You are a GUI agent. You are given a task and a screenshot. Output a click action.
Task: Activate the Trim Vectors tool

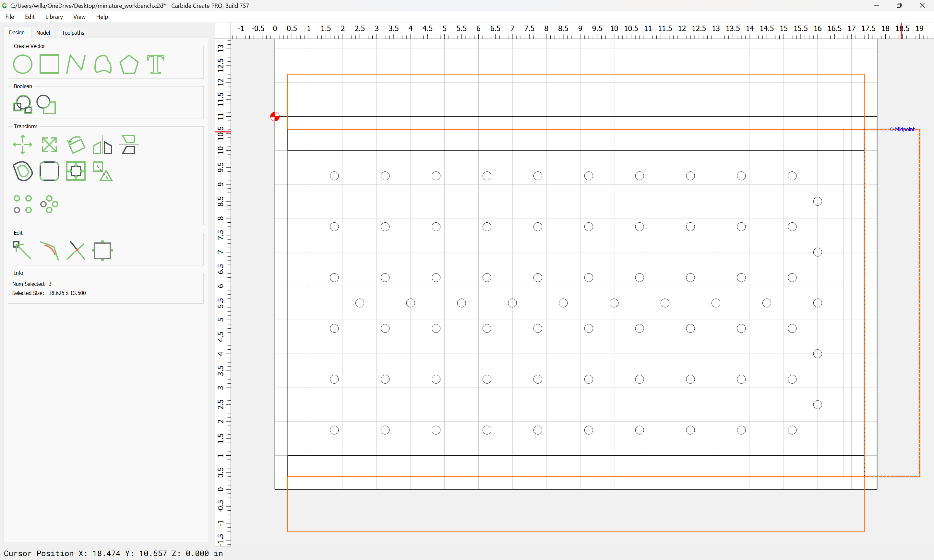76,251
